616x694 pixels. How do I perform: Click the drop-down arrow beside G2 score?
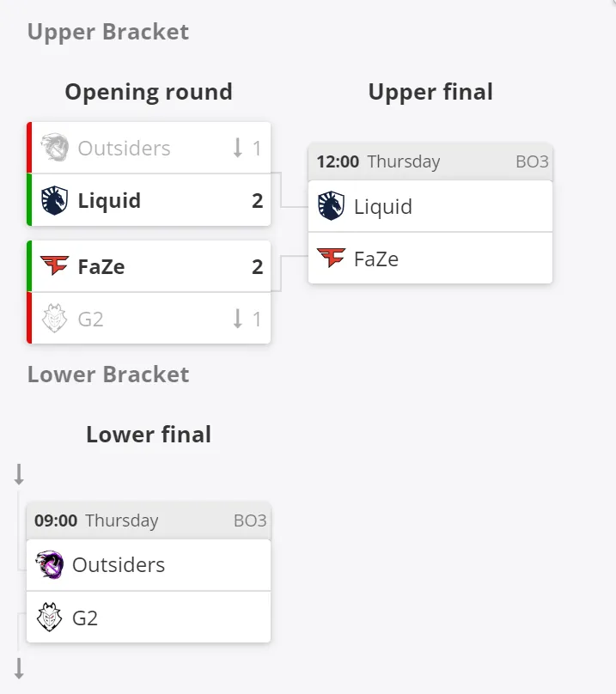pos(238,319)
